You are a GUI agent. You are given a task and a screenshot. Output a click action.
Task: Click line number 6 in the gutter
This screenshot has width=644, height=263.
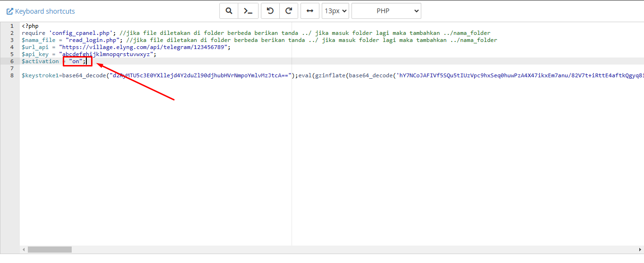12,61
